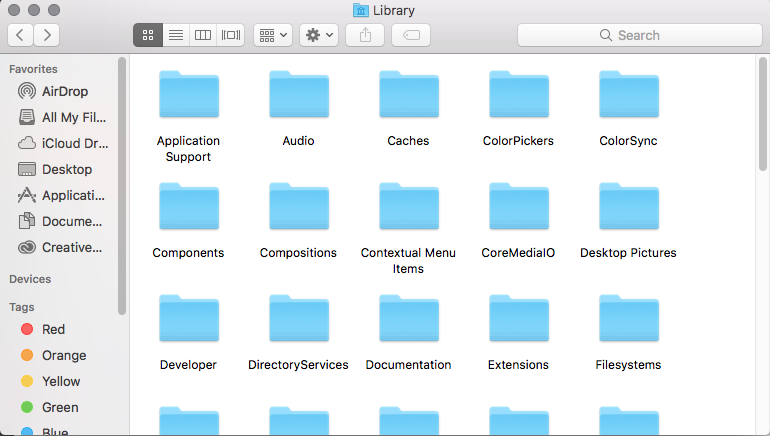Minimize the Finder window
Screen dimensions: 770x436
coord(34,10)
